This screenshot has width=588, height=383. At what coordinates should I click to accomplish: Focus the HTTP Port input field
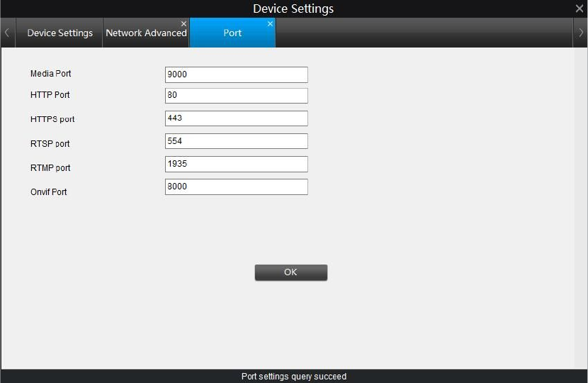tap(236, 96)
